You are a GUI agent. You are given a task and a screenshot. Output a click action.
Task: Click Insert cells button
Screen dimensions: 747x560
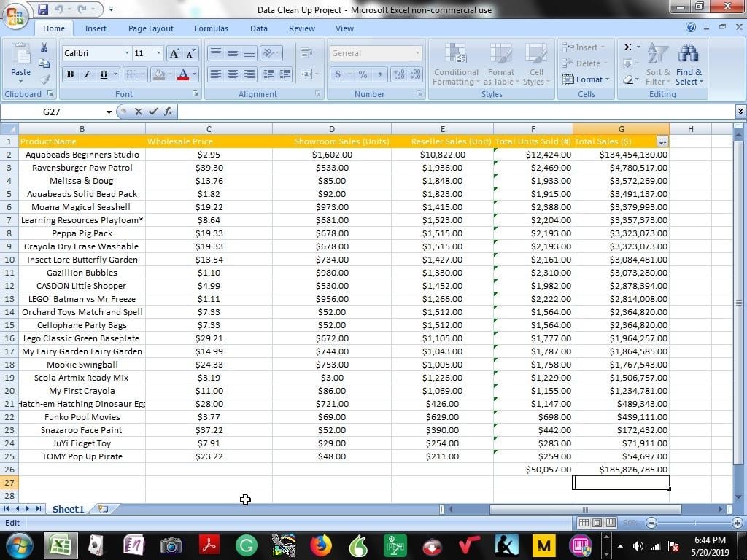pos(584,47)
